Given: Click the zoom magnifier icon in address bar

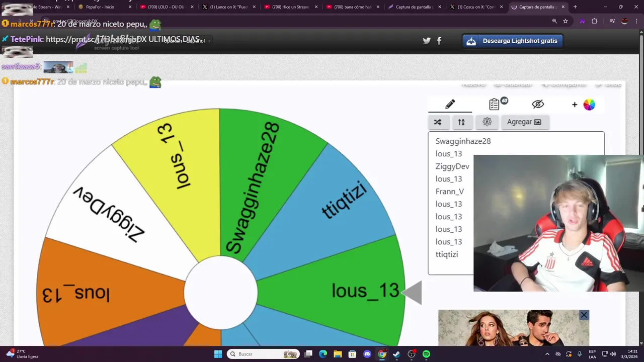Looking at the screenshot, I should pyautogui.click(x=554, y=21).
